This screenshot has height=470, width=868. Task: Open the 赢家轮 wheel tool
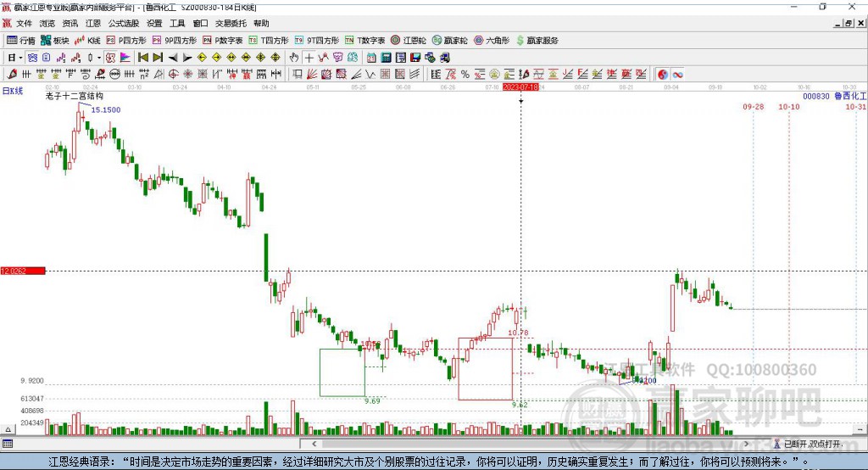point(450,41)
